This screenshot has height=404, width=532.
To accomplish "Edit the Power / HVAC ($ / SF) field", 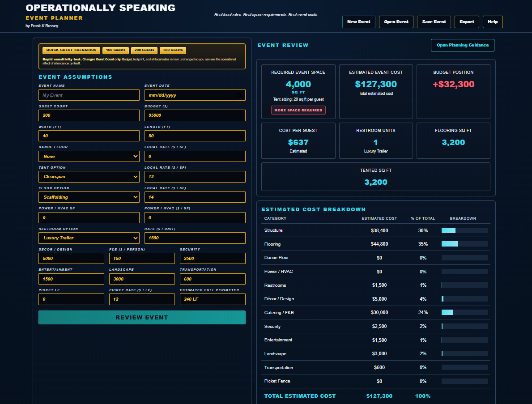I will [195, 217].
